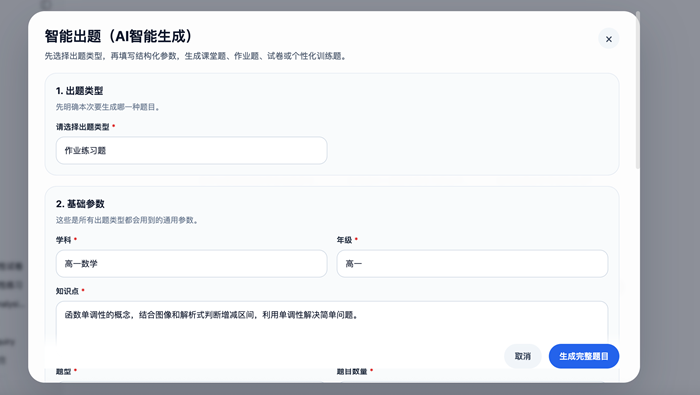Click the 题目数量 field label
The width and height of the screenshot is (700, 395).
(352, 371)
